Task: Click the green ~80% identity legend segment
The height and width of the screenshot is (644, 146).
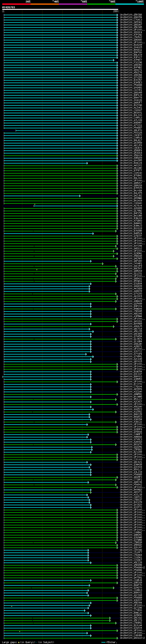Action: click(101, 4)
